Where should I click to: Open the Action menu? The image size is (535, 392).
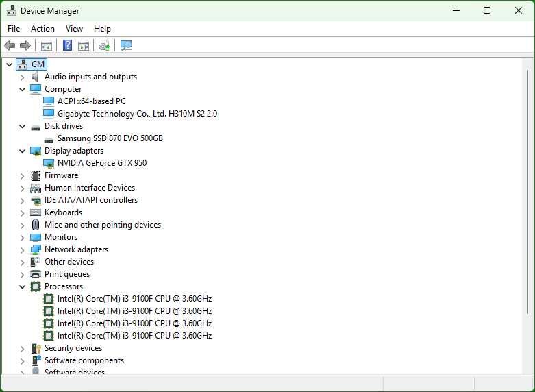(42, 29)
